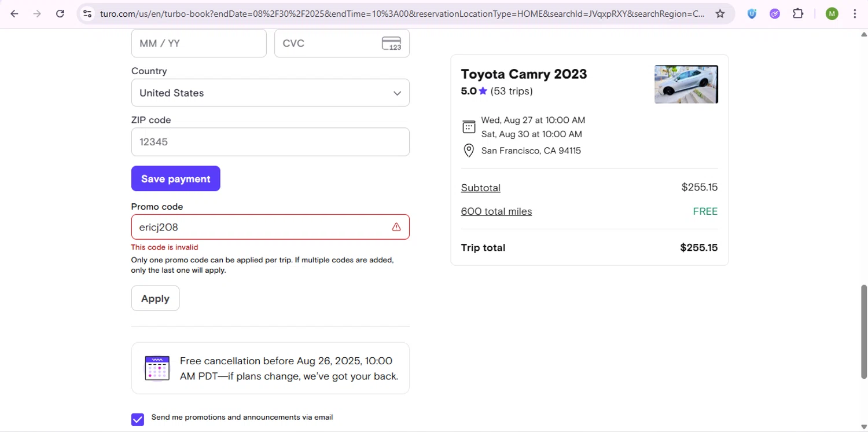The height and width of the screenshot is (432, 868).
Task: Open the purple circular extension icon
Action: [x=775, y=13]
